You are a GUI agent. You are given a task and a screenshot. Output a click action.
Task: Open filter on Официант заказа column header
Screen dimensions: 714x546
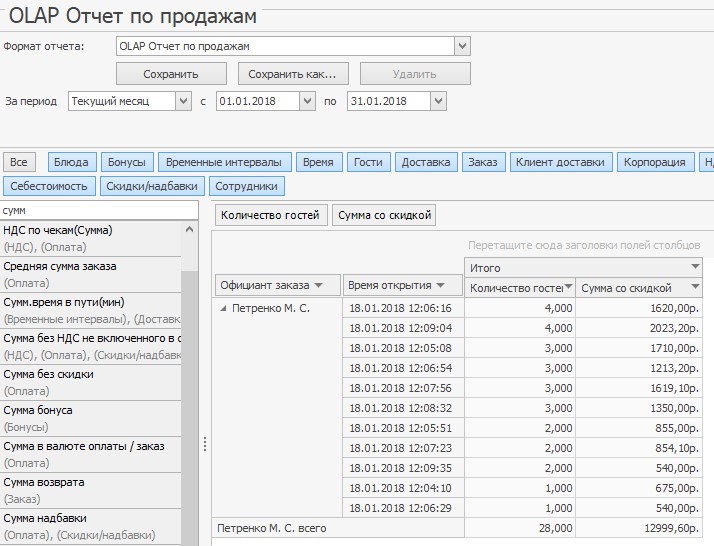point(330,286)
